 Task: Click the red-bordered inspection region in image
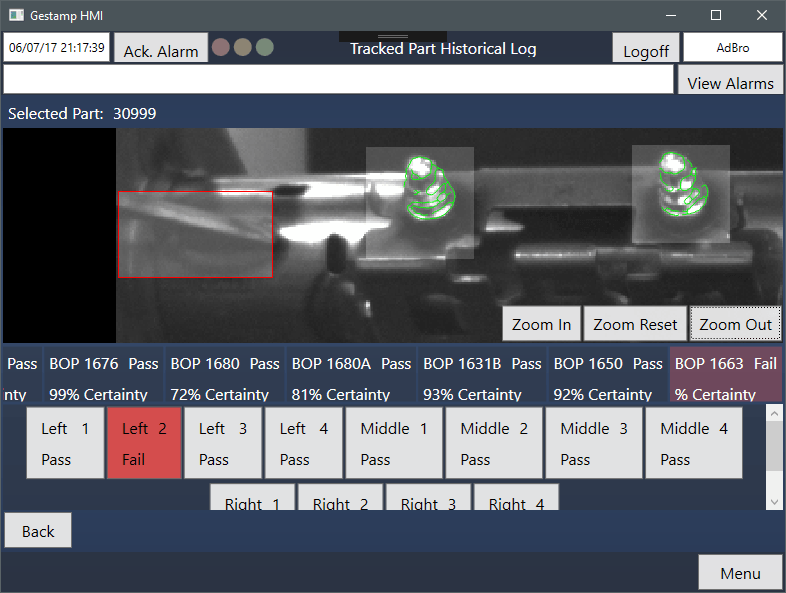click(x=195, y=234)
